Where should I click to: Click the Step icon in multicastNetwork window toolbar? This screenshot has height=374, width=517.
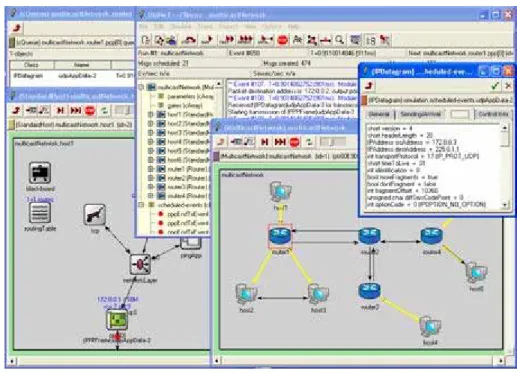(265, 142)
